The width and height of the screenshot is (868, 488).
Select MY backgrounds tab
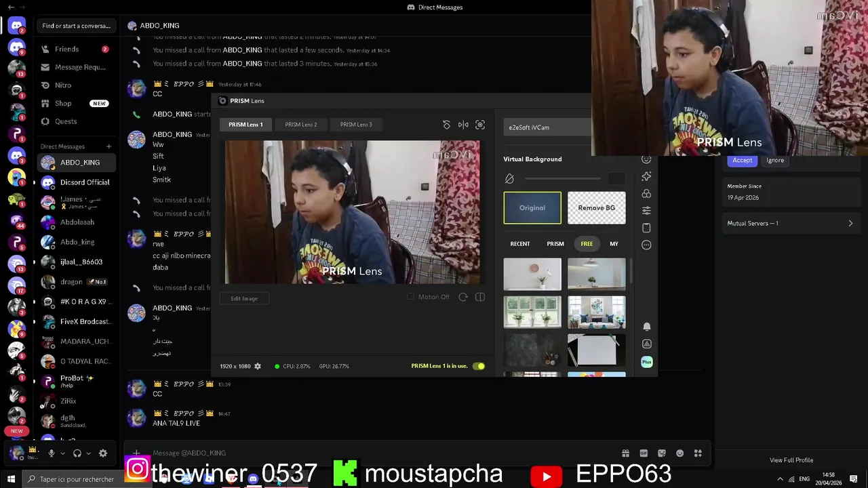(614, 244)
